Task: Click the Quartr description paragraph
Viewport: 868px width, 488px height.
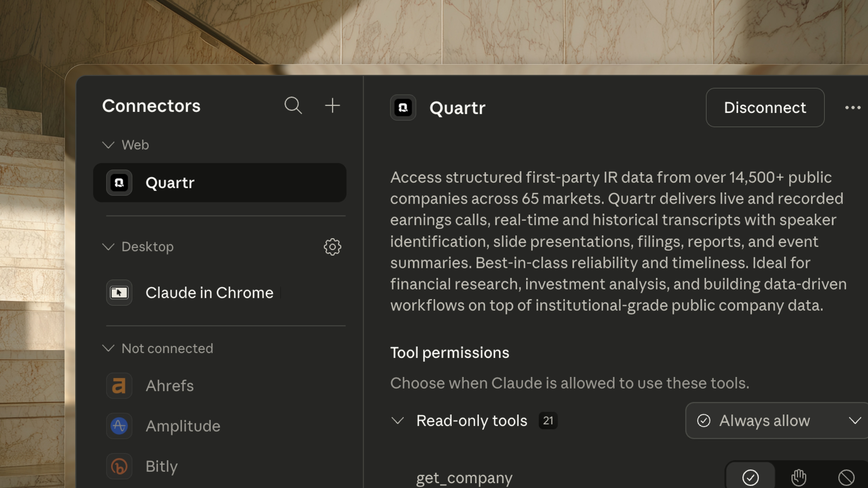Action: [x=618, y=242]
